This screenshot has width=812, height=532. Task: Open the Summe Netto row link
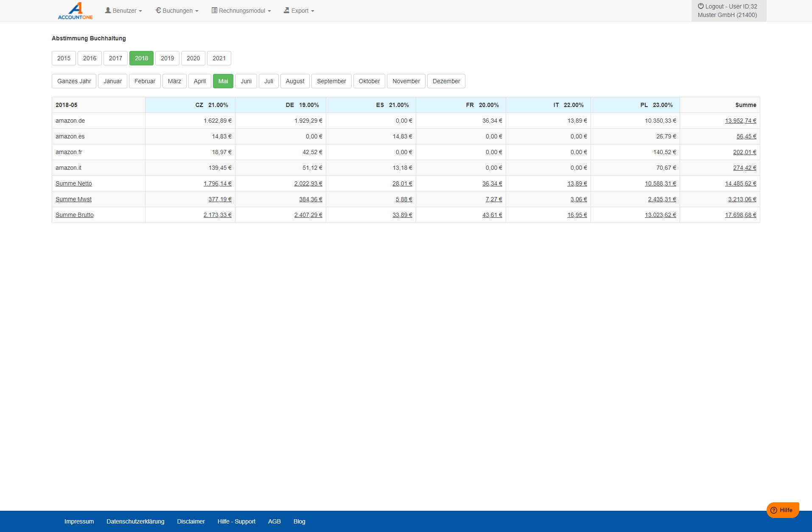pos(74,183)
